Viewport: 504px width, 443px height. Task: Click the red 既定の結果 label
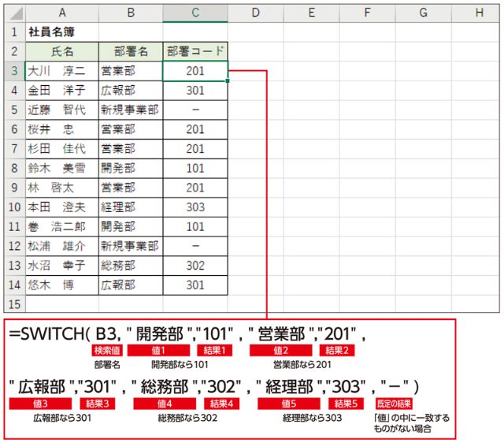click(392, 404)
